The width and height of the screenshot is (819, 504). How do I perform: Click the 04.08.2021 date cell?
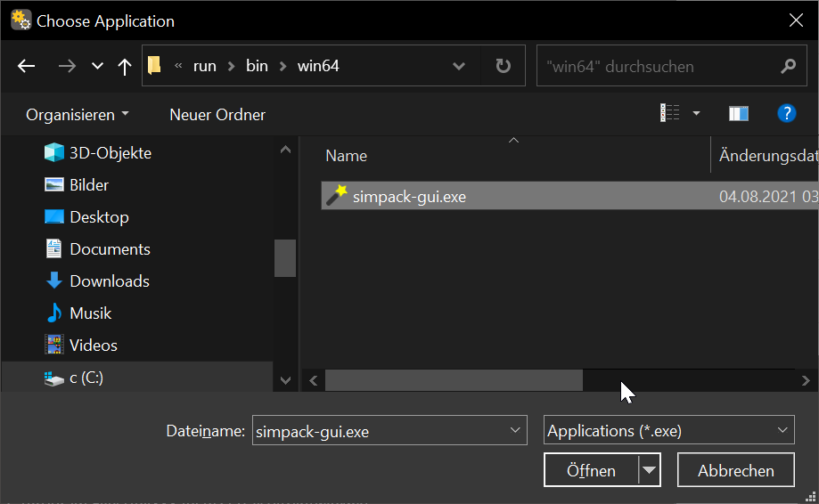click(x=768, y=197)
